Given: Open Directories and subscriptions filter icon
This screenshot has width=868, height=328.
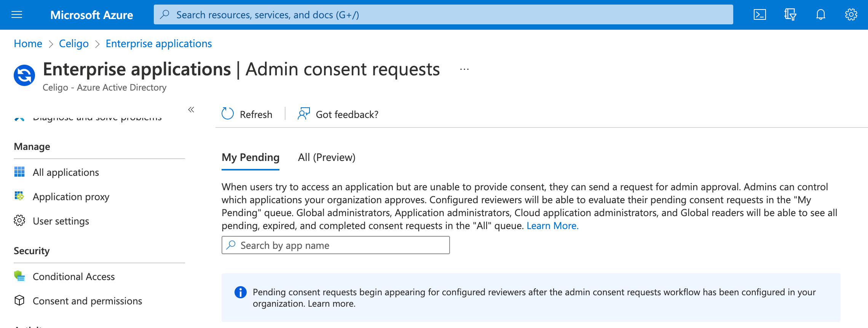Looking at the screenshot, I should point(790,15).
